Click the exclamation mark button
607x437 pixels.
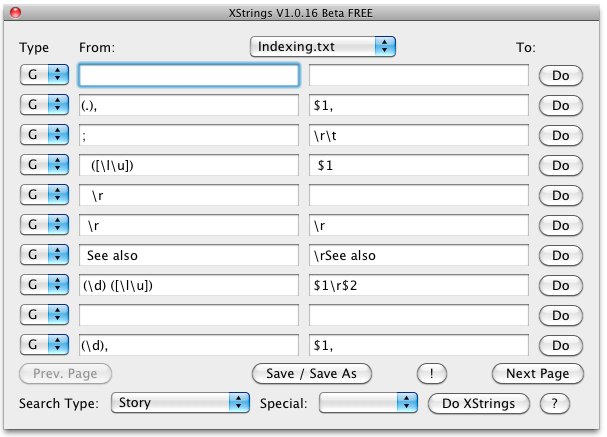click(432, 374)
